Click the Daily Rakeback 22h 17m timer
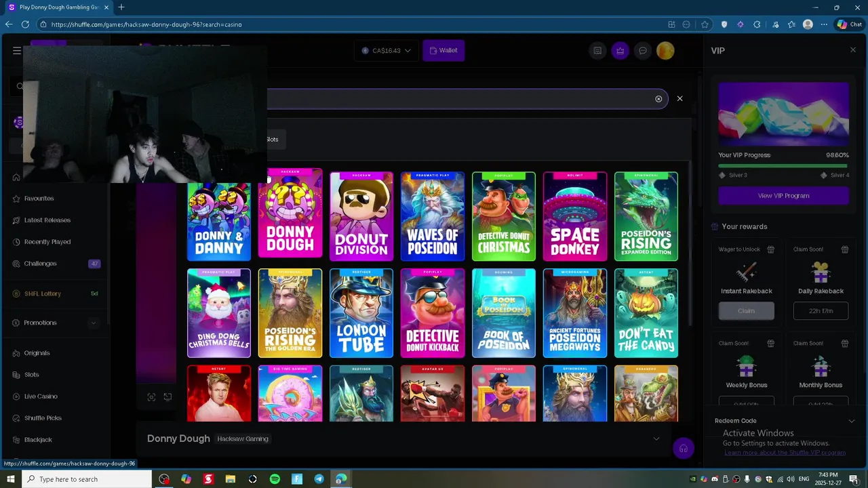The image size is (868, 488). (x=821, y=311)
